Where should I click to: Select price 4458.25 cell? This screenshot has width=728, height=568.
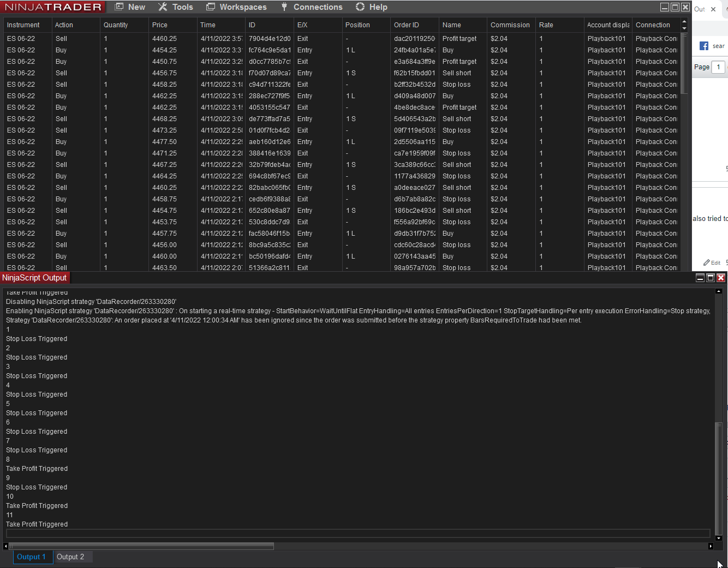click(172, 85)
